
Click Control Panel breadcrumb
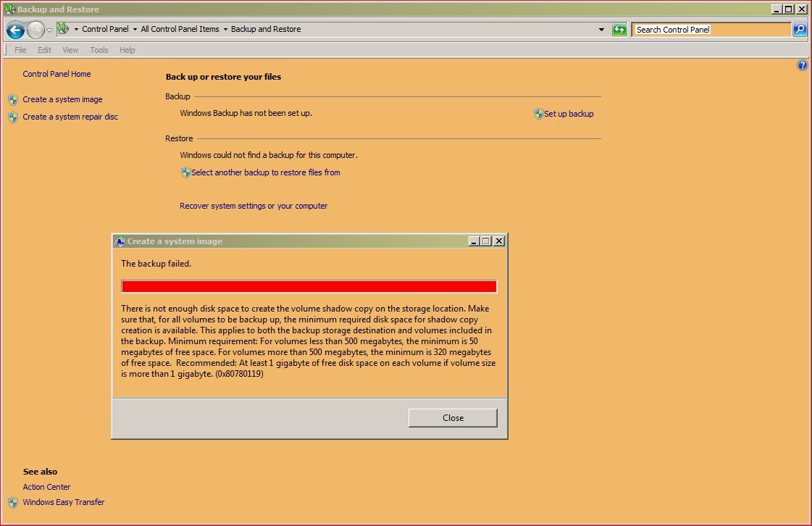[x=105, y=30]
